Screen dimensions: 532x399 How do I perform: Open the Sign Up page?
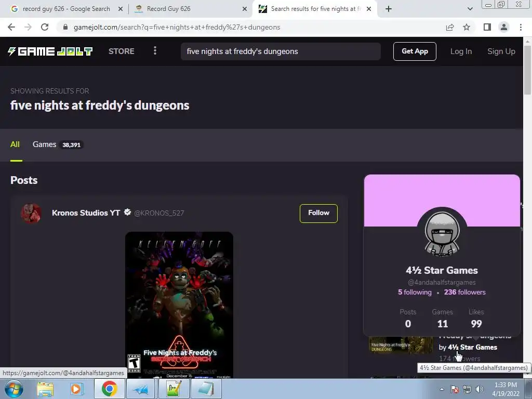click(501, 51)
